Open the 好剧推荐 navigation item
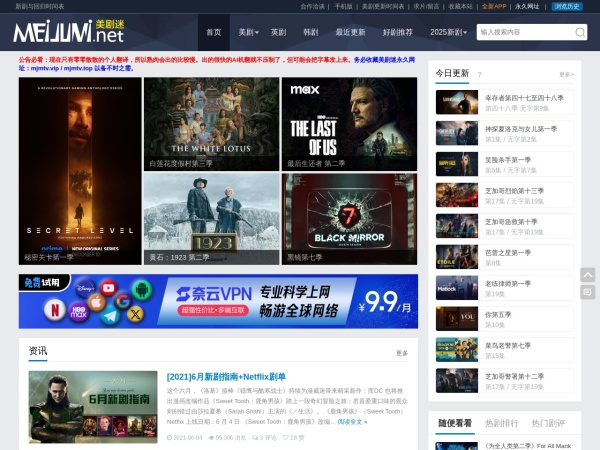Viewport: 600px width, 450px height. tap(398, 33)
